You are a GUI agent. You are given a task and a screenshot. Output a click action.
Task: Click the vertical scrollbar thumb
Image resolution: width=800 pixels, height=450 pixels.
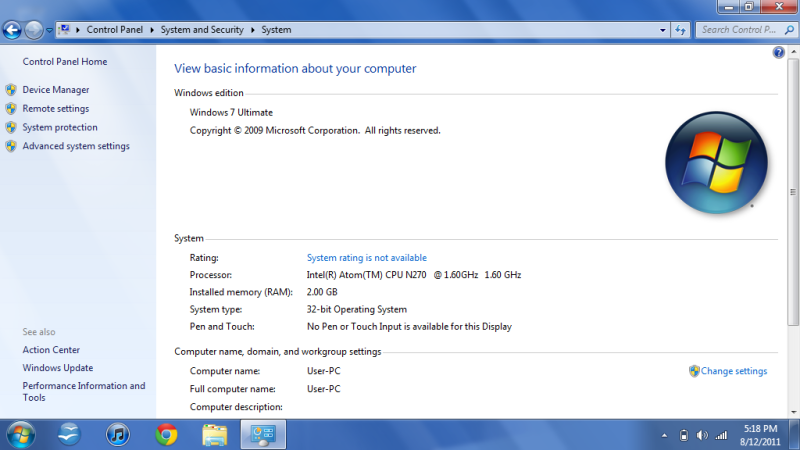[x=793, y=192]
